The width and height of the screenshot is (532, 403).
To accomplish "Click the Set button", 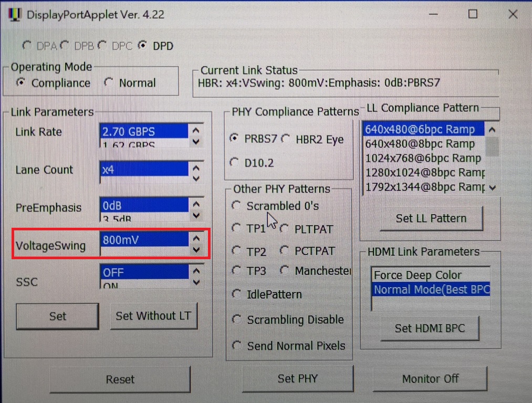I will 58,316.
